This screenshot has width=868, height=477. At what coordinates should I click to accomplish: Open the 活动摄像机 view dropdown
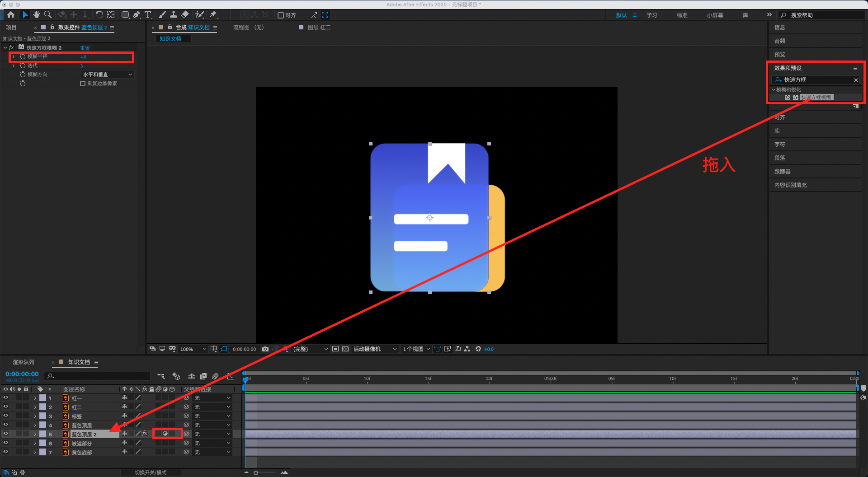375,349
